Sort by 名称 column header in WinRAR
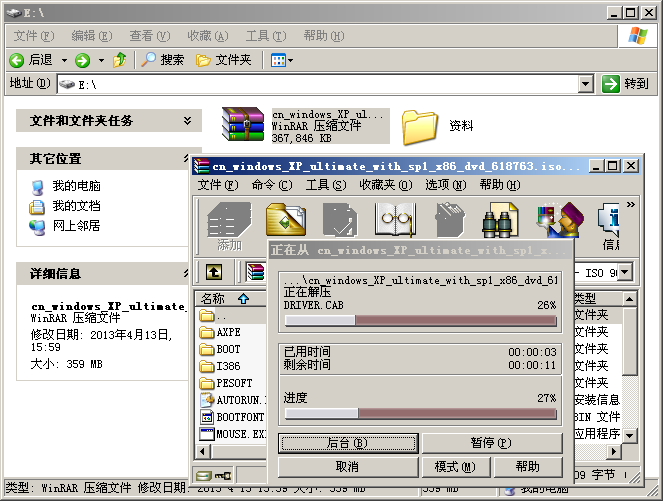 (230, 298)
